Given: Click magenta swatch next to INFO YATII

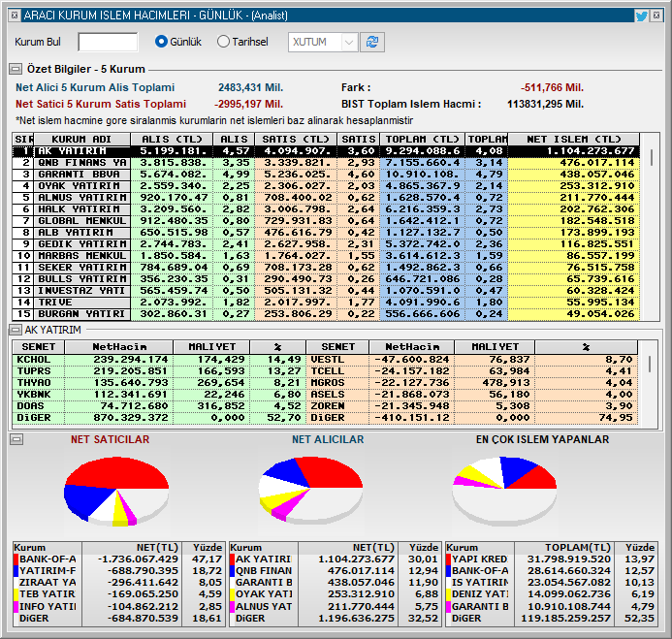Looking at the screenshot, I should 16,606.
